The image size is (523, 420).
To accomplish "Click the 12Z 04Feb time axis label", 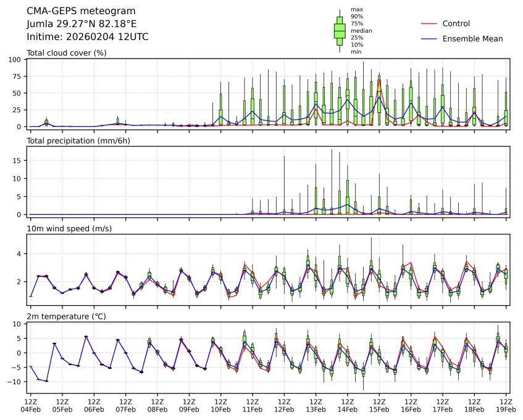I will coord(31,405).
